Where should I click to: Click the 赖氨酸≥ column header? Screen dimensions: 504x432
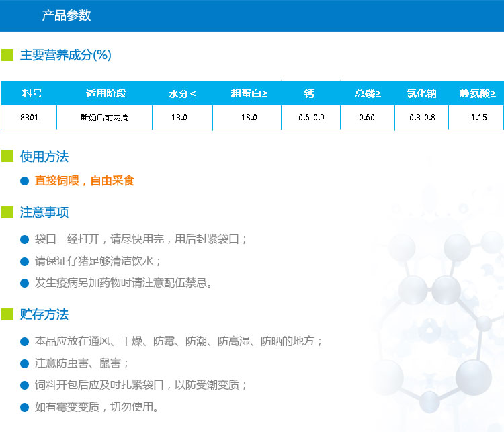478,93
